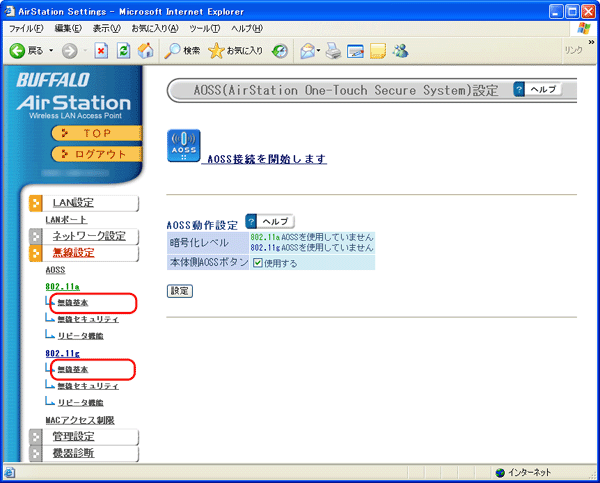
Task: Click the 設定 submit button
Action: pyautogui.click(x=179, y=291)
